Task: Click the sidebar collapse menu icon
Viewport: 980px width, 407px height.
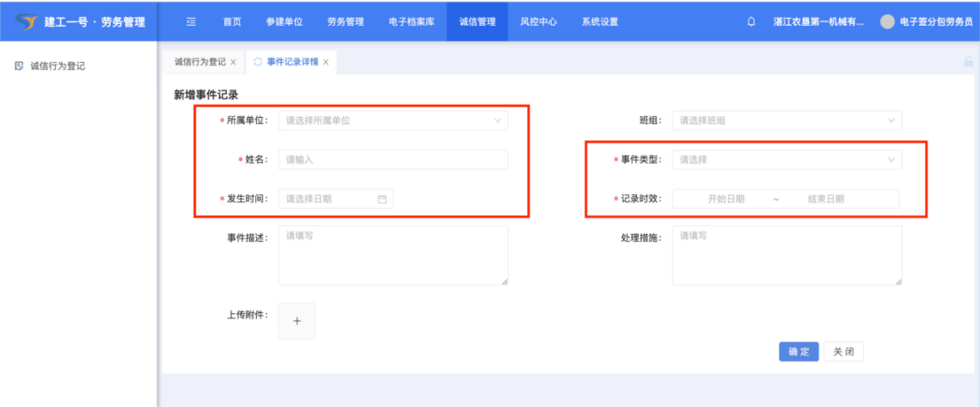Action: (x=191, y=22)
